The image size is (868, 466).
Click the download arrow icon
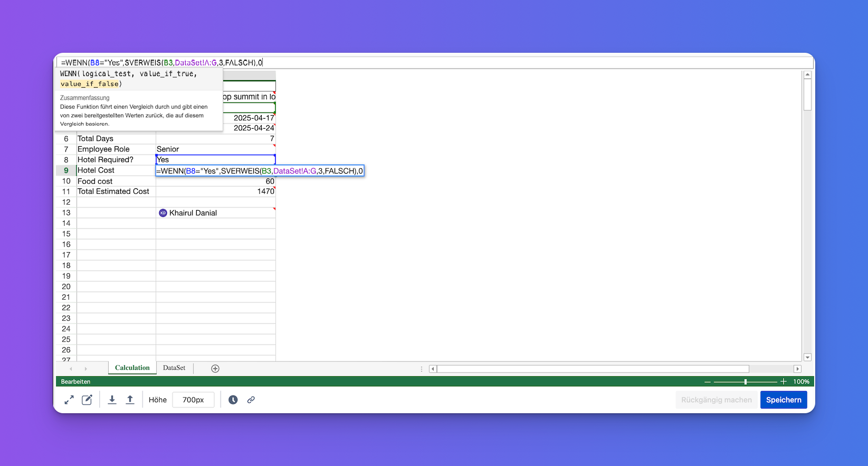[x=112, y=400]
